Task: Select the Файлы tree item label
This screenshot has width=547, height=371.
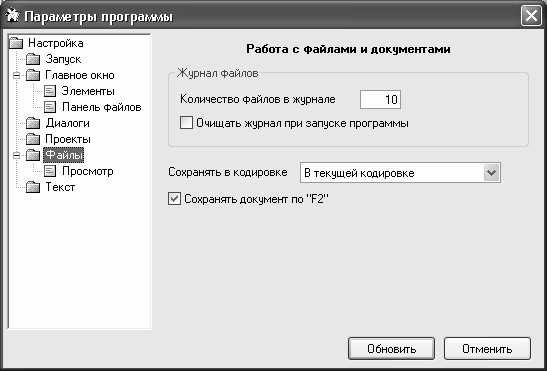Action: click(x=64, y=155)
